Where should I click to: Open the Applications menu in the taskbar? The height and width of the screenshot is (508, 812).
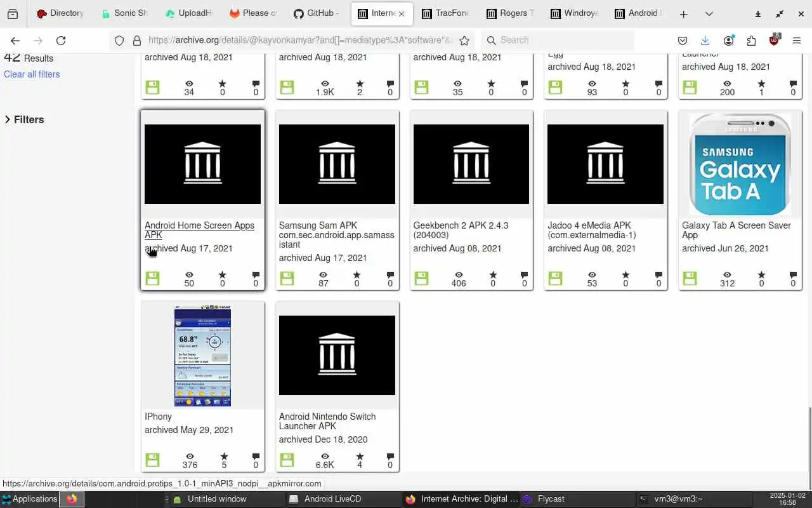pos(29,499)
